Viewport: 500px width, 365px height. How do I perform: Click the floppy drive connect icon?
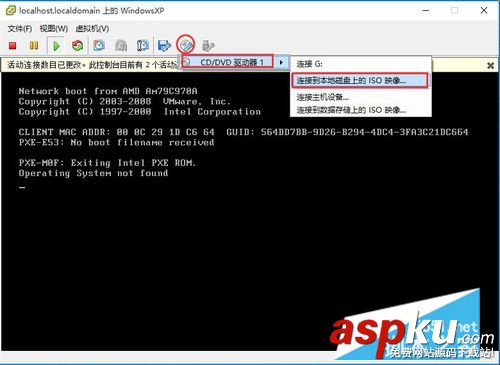pyautogui.click(x=164, y=45)
